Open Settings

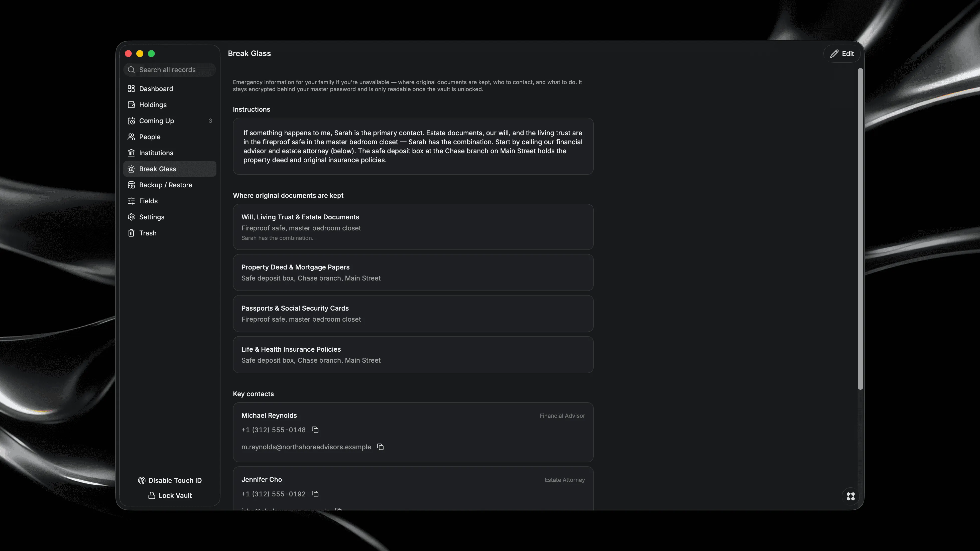coord(170,217)
